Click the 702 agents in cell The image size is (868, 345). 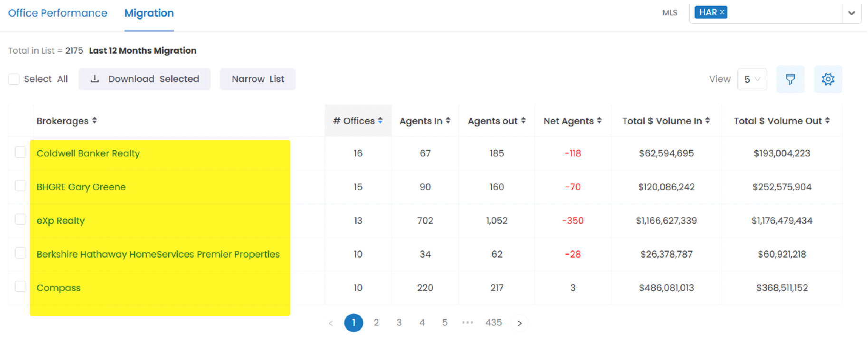(x=425, y=221)
